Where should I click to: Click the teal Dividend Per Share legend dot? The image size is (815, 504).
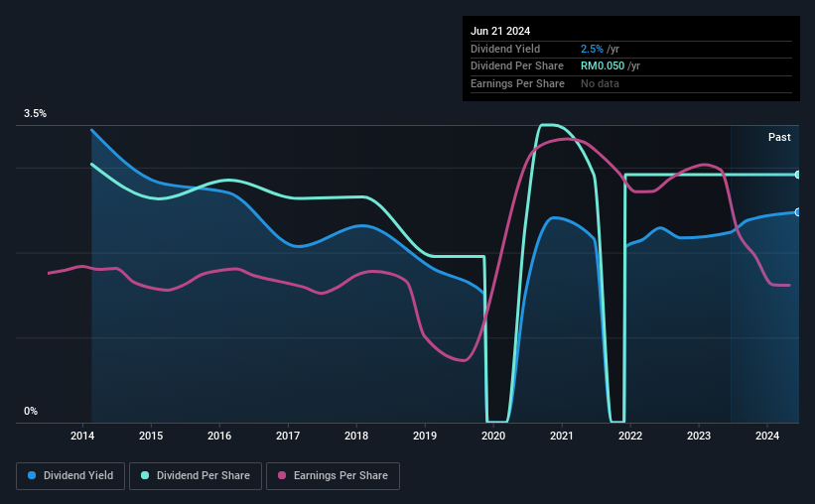pos(145,475)
